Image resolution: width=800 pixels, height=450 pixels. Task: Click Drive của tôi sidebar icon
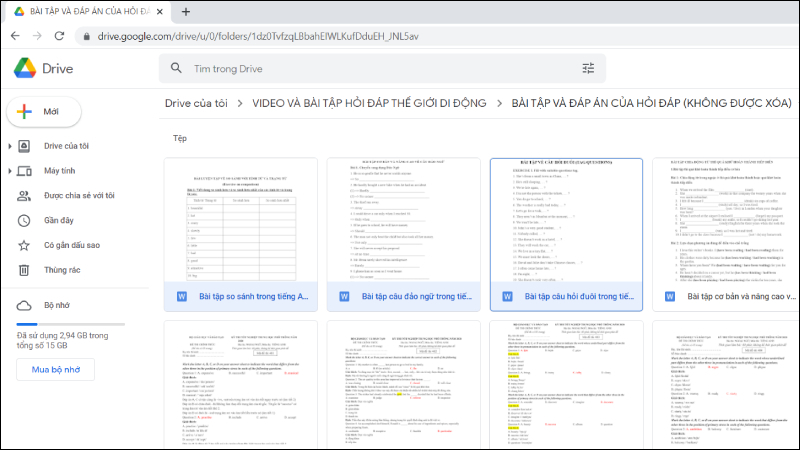pos(24,146)
